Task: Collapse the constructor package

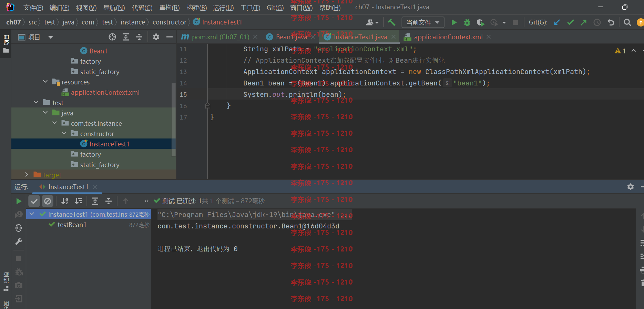Action: 64,133
